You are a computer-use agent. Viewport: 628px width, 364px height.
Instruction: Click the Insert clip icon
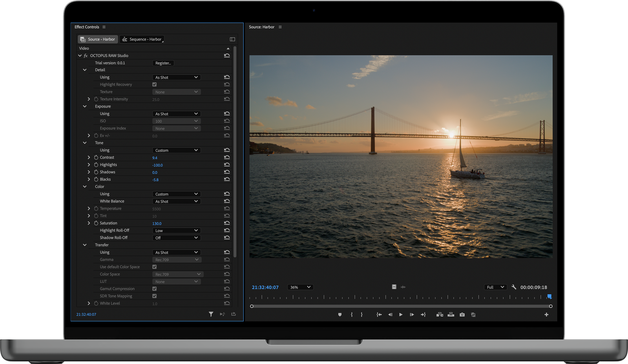pyautogui.click(x=440, y=315)
